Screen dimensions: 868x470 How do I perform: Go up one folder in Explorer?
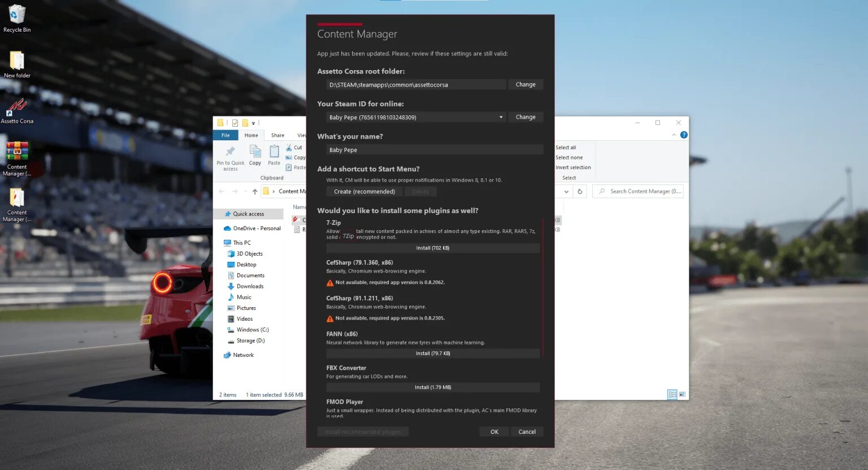[x=255, y=191]
